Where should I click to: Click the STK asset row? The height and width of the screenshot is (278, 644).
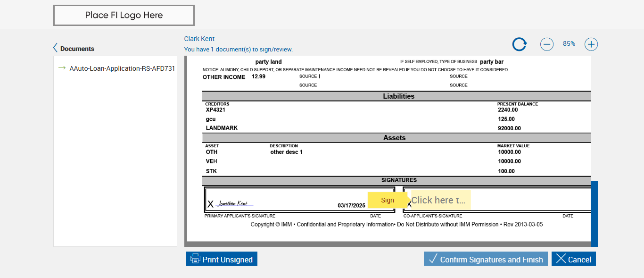pyautogui.click(x=211, y=171)
